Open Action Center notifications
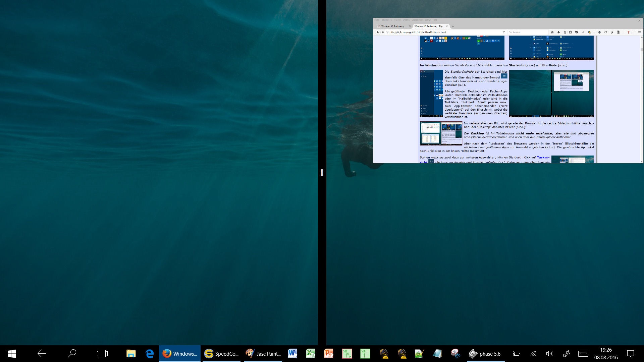 click(x=631, y=354)
